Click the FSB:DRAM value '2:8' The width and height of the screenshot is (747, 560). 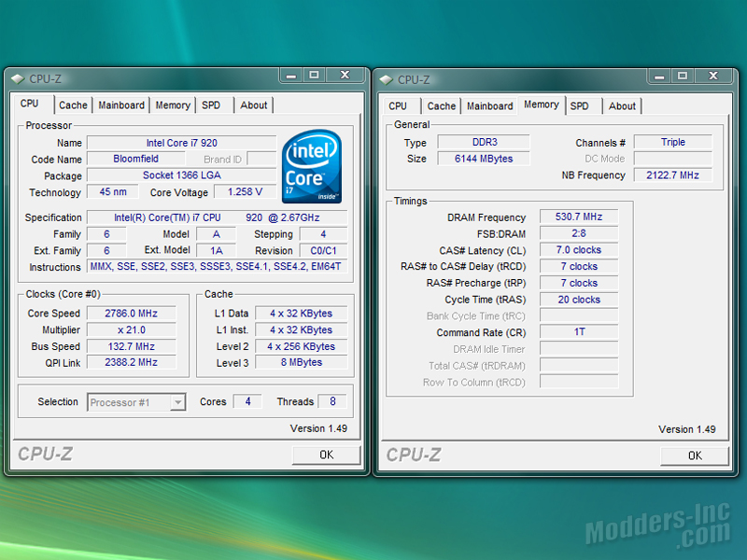[x=579, y=233]
